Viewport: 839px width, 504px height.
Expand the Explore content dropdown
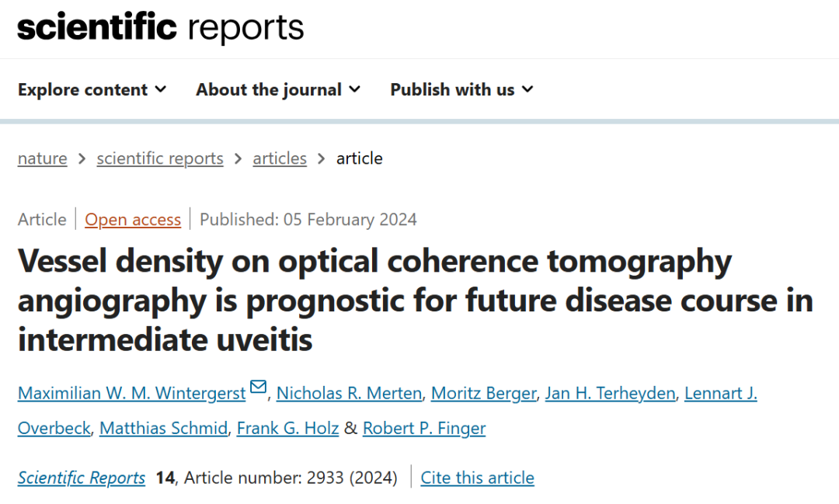pyautogui.click(x=92, y=90)
